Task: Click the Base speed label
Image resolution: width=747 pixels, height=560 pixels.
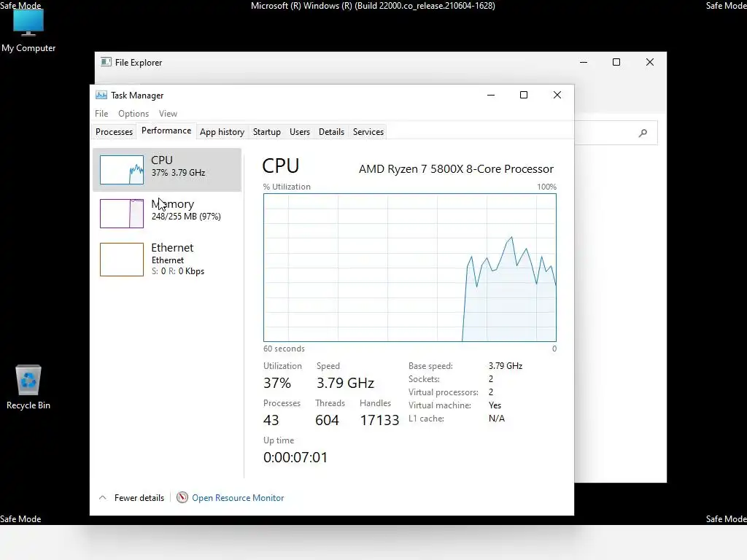Action: (430, 366)
